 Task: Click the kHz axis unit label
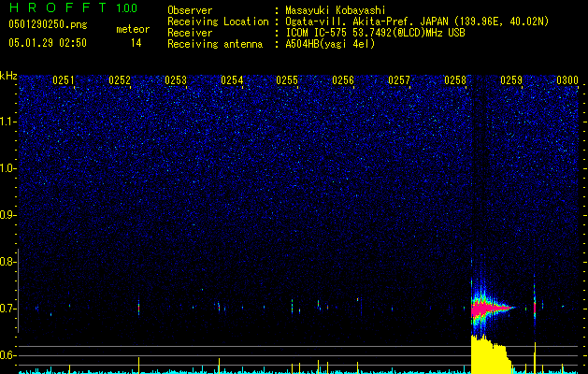(x=8, y=76)
